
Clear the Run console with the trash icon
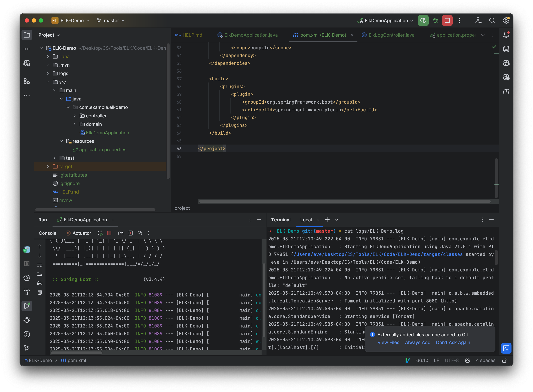pos(40,292)
